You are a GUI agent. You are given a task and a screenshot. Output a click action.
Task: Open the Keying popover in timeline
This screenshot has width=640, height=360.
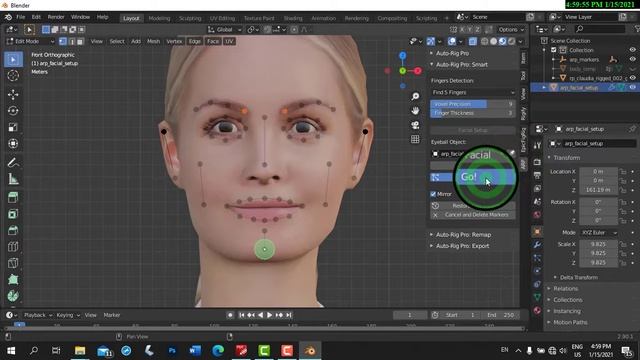coord(68,315)
